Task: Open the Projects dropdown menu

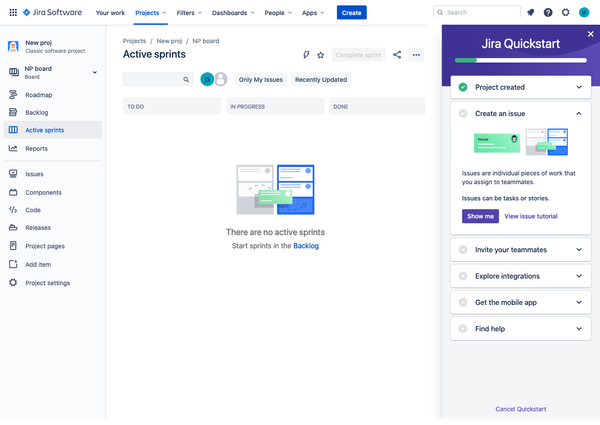Action: 151,13
